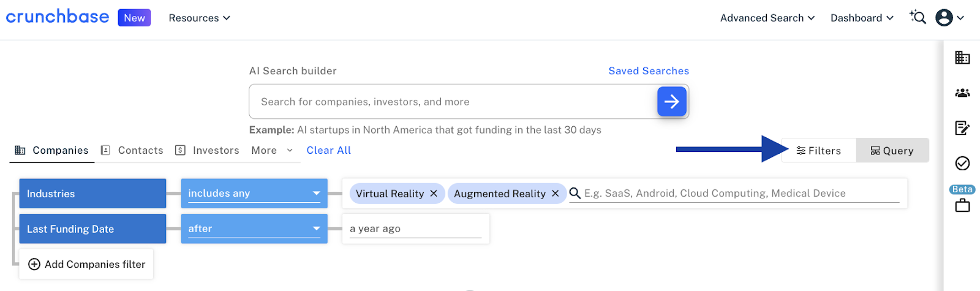Image resolution: width=980 pixels, height=291 pixels.
Task: Expand the Advanced Search menu
Action: pyautogui.click(x=767, y=18)
